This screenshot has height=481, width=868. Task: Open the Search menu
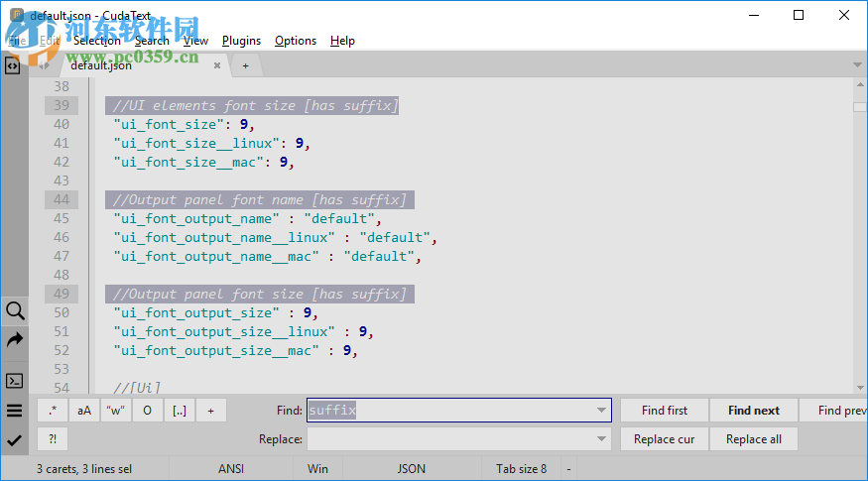coord(152,41)
